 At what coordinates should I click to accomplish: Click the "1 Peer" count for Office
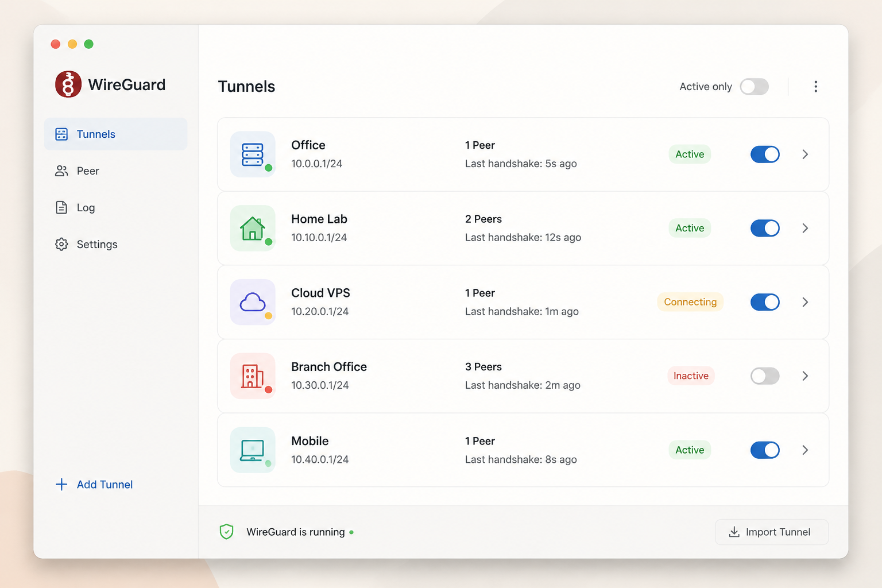coord(480,145)
